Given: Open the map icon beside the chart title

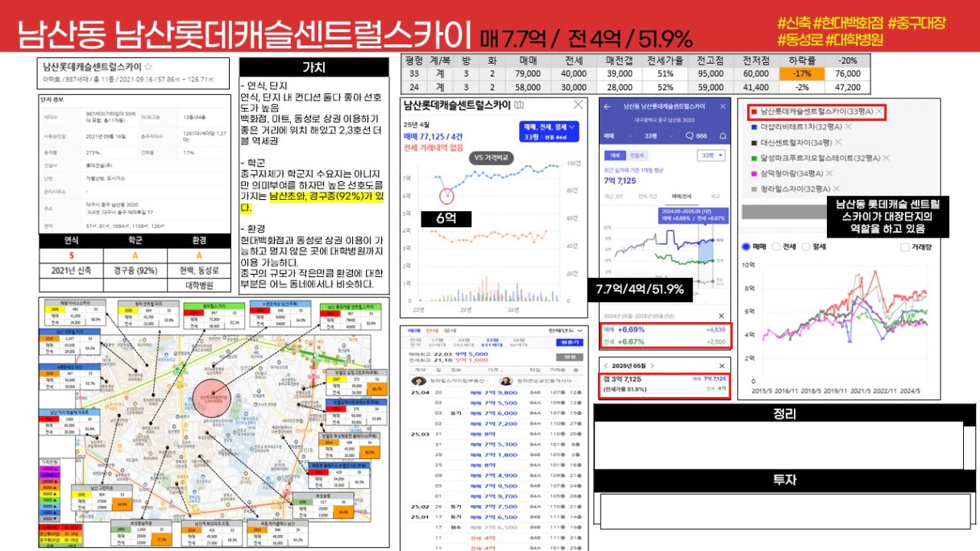Looking at the screenshot, I should tap(518, 105).
